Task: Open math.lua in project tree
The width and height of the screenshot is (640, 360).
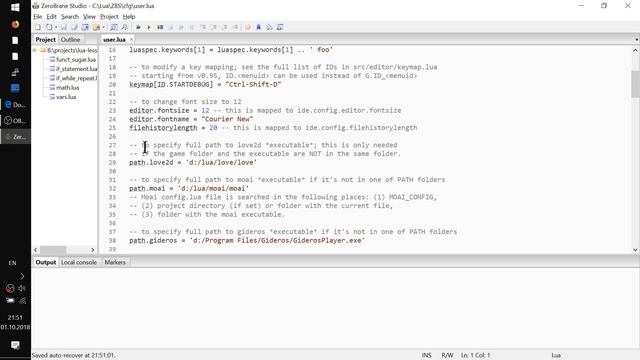Action: coord(68,87)
